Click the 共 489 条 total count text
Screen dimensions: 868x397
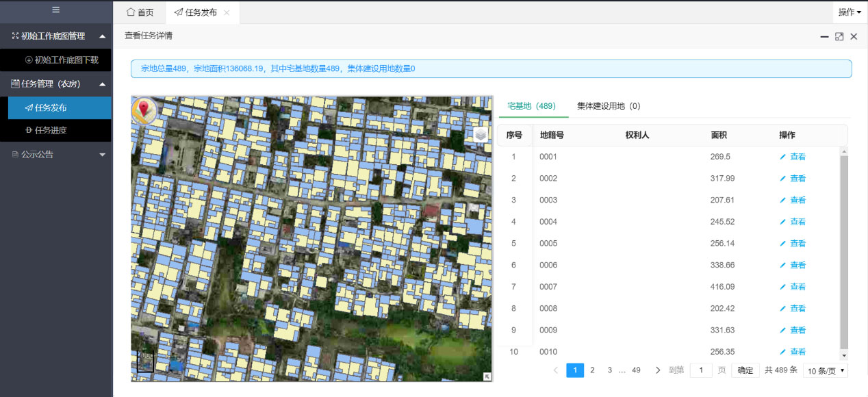coord(781,370)
